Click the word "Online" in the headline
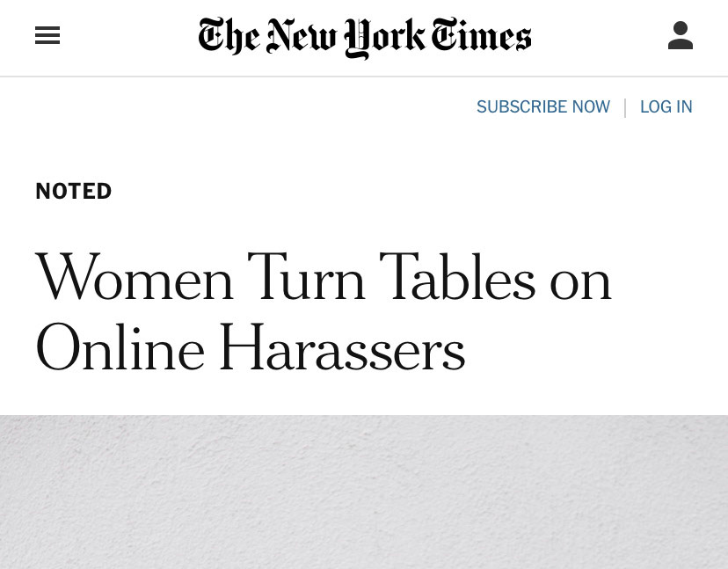The height and width of the screenshot is (569, 728). (120, 349)
